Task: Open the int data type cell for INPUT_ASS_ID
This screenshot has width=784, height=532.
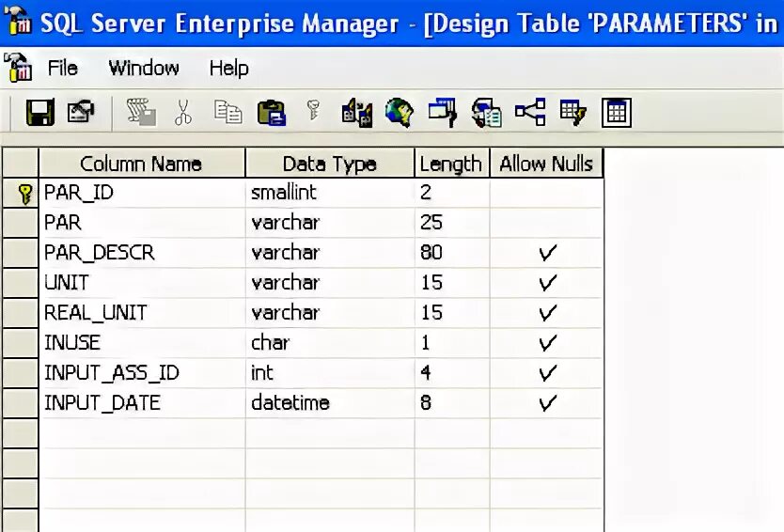Action: 330,372
